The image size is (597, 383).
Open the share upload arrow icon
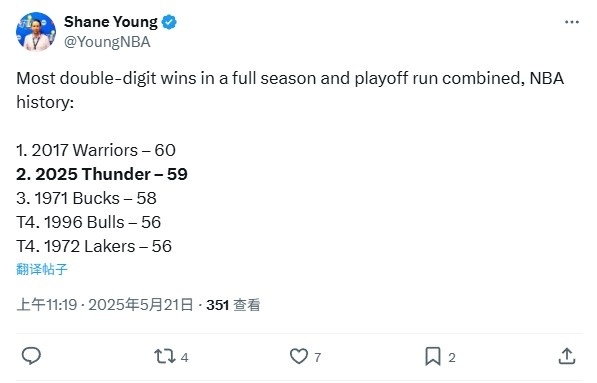567,356
